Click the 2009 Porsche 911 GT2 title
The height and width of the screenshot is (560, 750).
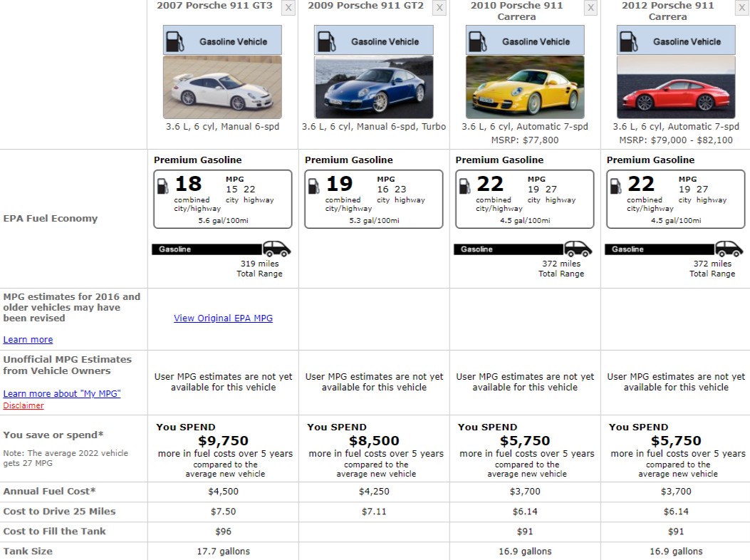click(x=366, y=6)
